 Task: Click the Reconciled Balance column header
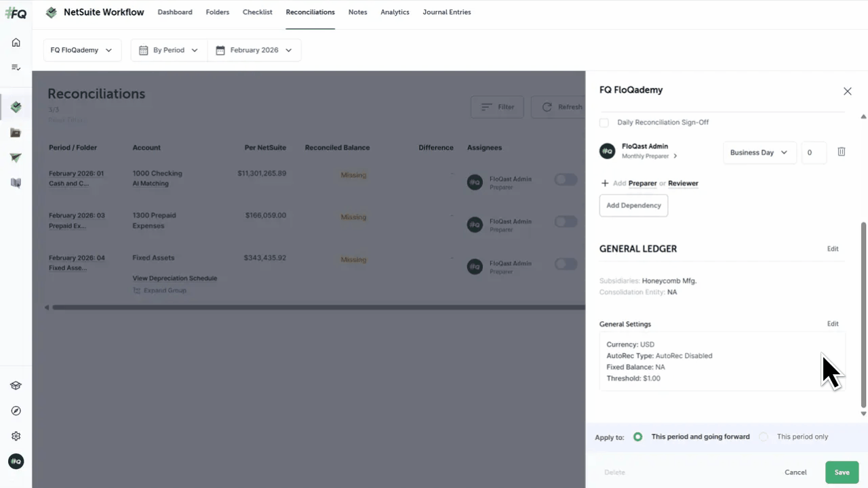pos(337,148)
